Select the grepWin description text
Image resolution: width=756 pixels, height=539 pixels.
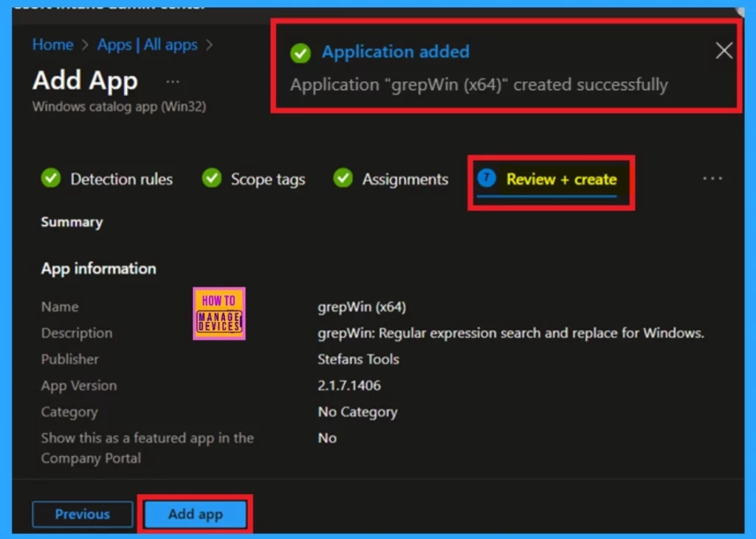click(511, 333)
